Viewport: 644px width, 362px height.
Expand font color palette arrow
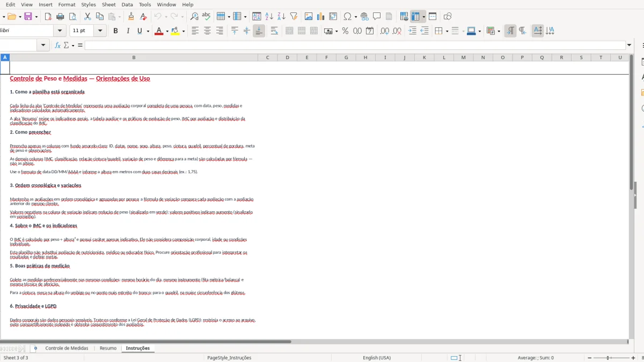(x=167, y=31)
